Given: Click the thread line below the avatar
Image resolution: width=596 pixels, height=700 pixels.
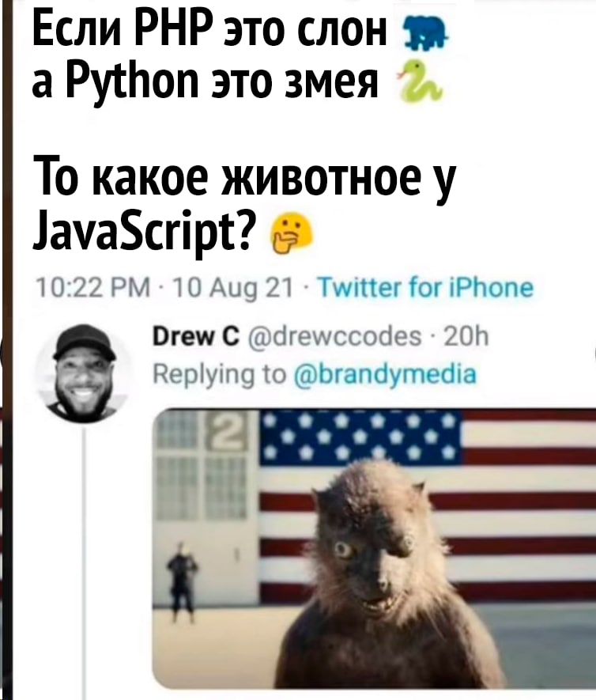Looking at the screenshot, I should pos(84,560).
